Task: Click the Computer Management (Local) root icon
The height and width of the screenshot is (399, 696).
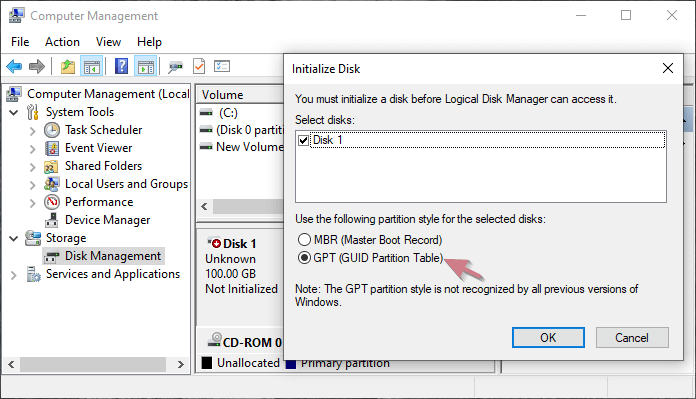Action: tap(14, 94)
